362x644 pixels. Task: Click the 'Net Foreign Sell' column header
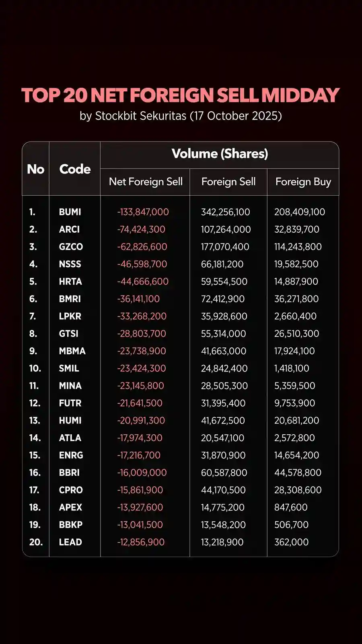146,182
